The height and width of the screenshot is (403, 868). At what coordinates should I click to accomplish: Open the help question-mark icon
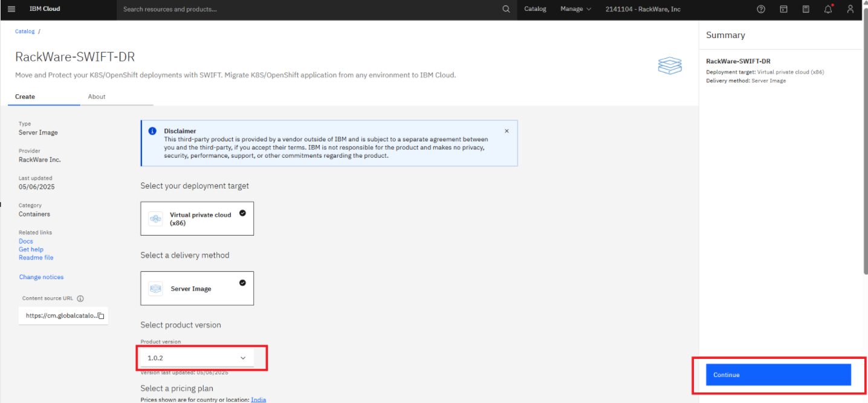click(x=761, y=9)
